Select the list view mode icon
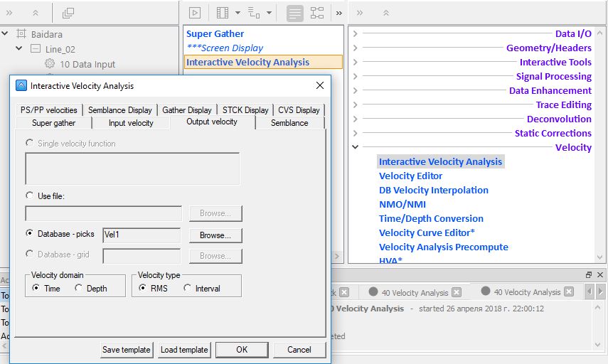608x364 pixels. tap(294, 14)
